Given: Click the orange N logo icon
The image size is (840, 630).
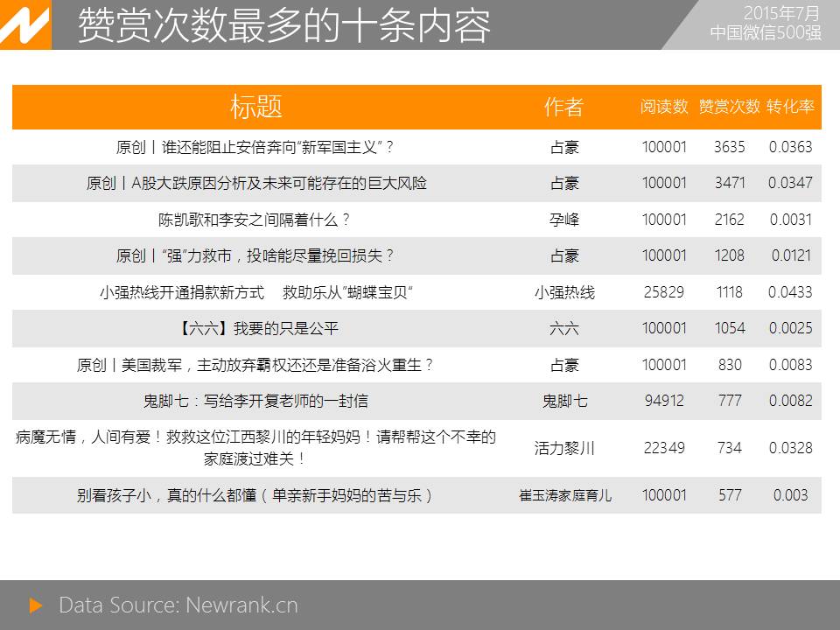Looking at the screenshot, I should 24,25.
